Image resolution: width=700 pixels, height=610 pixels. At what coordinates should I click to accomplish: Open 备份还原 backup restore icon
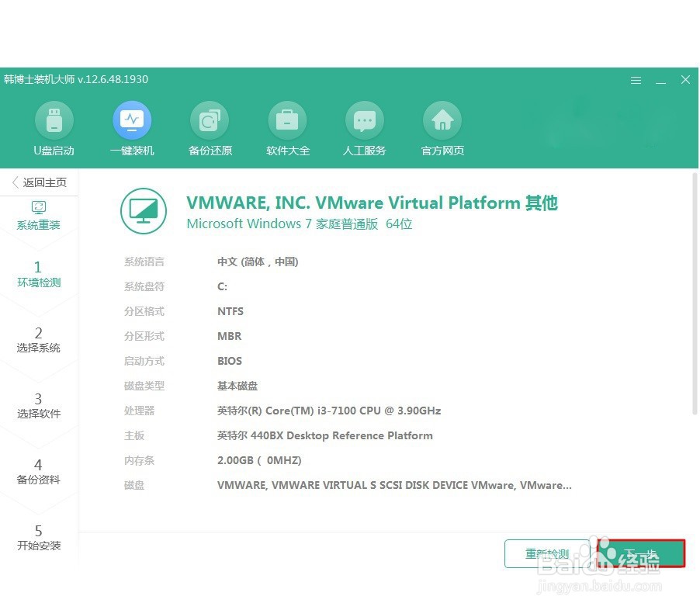coord(210,120)
